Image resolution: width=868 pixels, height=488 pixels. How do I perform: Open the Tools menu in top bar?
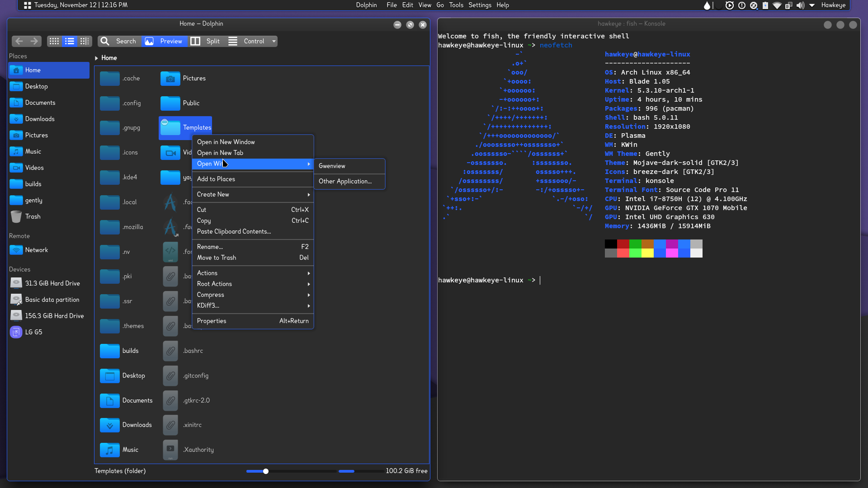pyautogui.click(x=456, y=5)
